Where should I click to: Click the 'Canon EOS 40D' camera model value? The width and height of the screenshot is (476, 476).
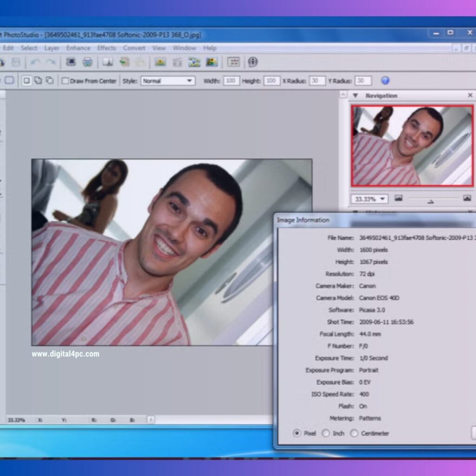[379, 298]
